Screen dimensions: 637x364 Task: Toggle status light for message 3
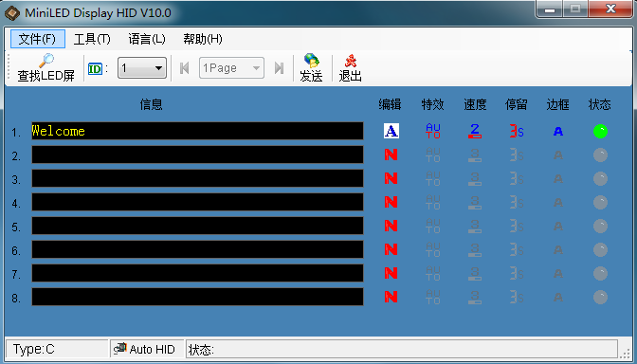[x=600, y=178]
